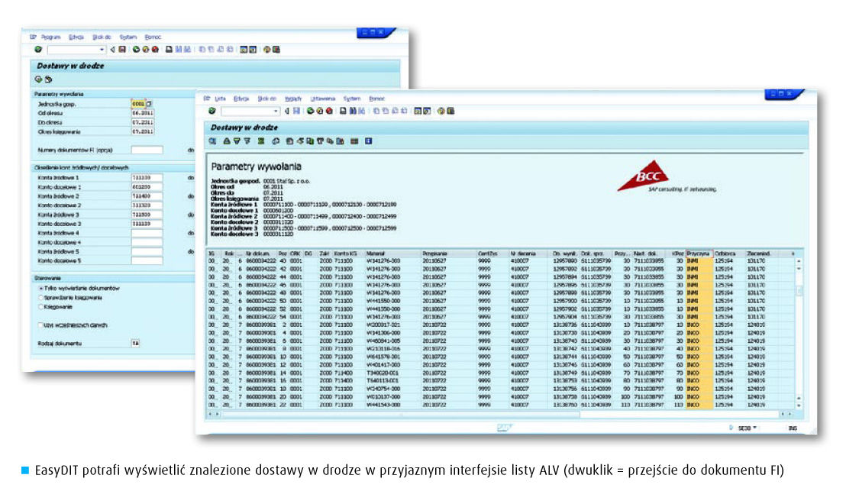Enable the Użyj wcześniejszych danych checkbox
This screenshot has height=504, width=846.
41,325
